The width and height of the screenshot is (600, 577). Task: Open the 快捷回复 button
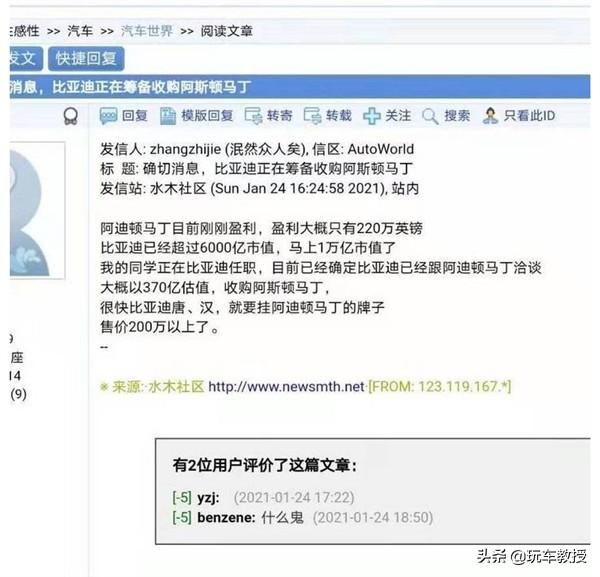coord(86,59)
